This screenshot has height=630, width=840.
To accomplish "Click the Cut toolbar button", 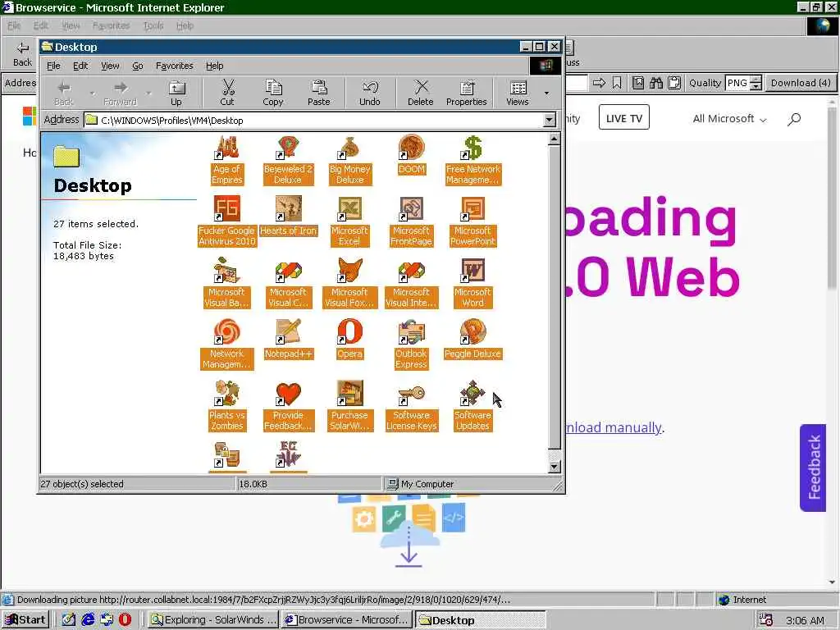I will [227, 93].
